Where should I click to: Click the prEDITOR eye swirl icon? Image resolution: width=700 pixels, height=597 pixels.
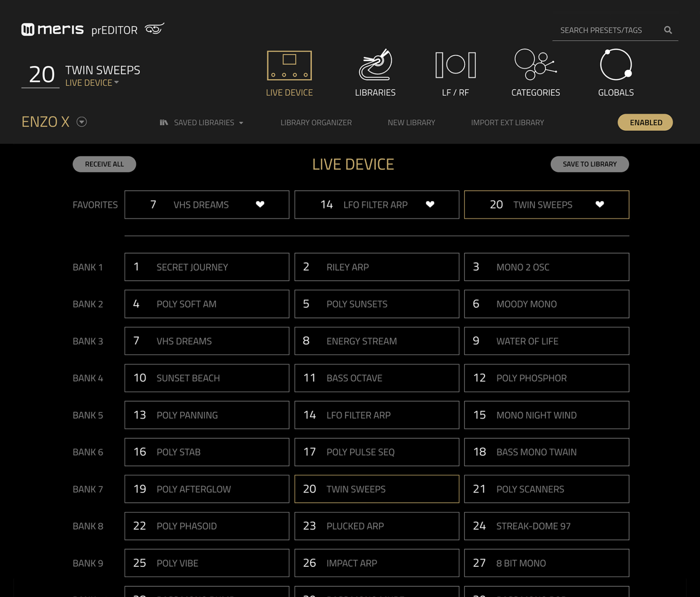pos(154,29)
